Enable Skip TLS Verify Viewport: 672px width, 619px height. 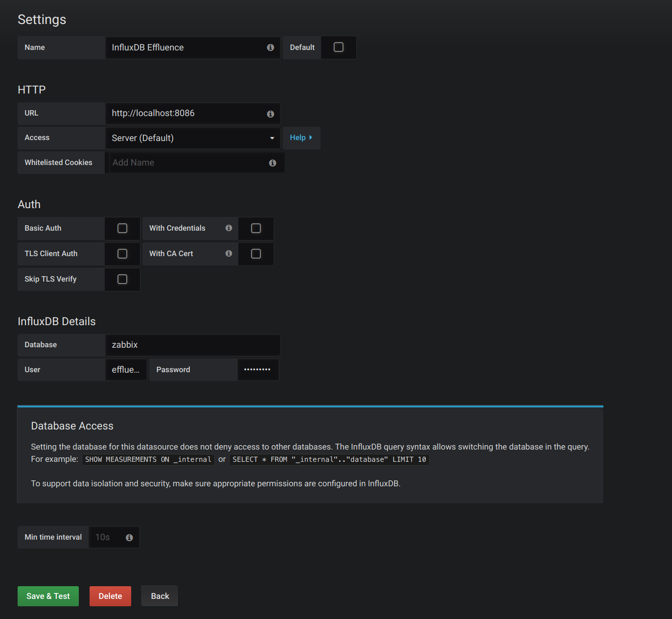(x=122, y=279)
